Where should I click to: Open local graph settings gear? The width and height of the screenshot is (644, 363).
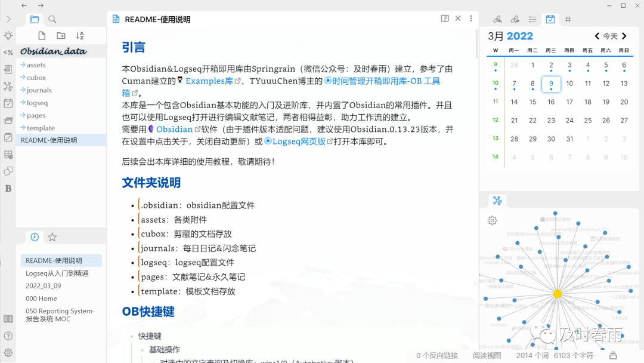click(x=493, y=220)
